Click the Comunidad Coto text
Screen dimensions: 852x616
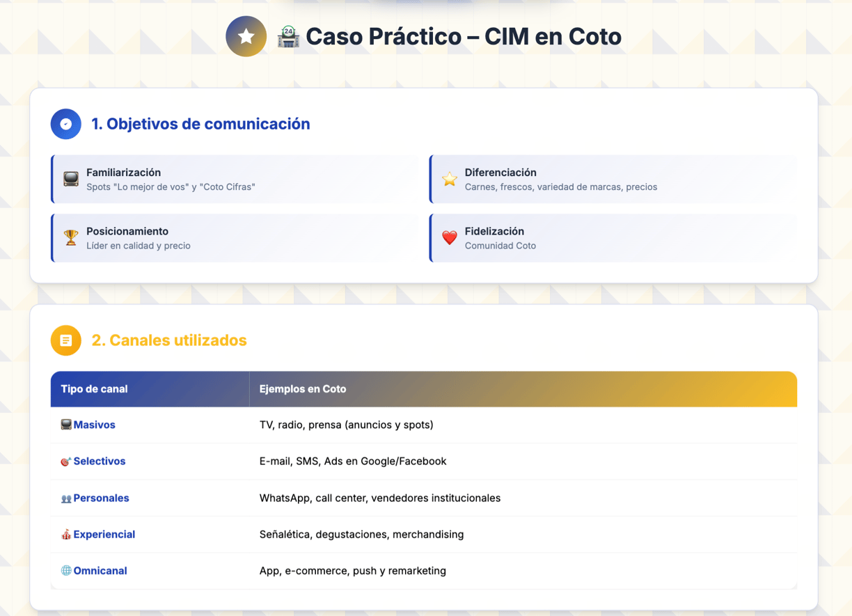(500, 246)
